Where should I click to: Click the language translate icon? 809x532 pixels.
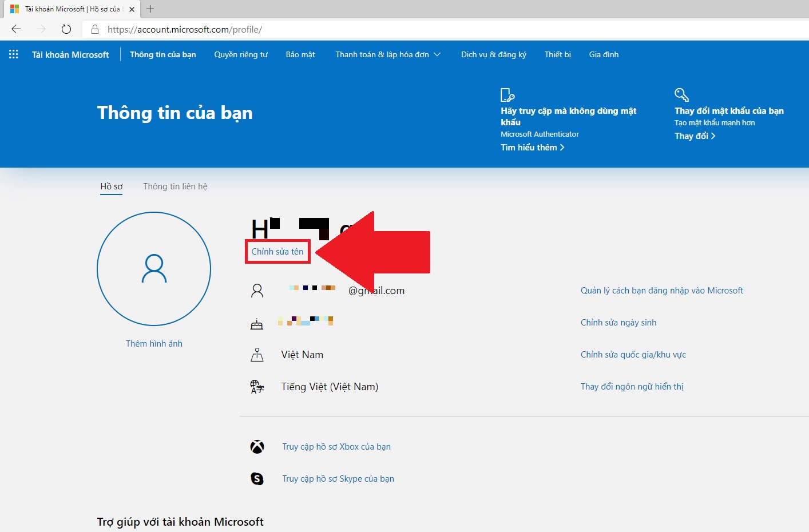point(257,387)
